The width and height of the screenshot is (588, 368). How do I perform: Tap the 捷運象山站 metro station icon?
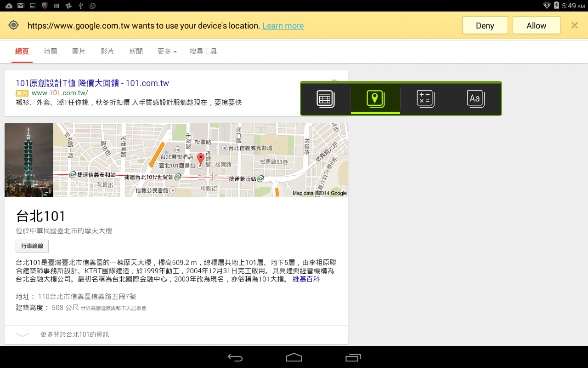[x=260, y=178]
